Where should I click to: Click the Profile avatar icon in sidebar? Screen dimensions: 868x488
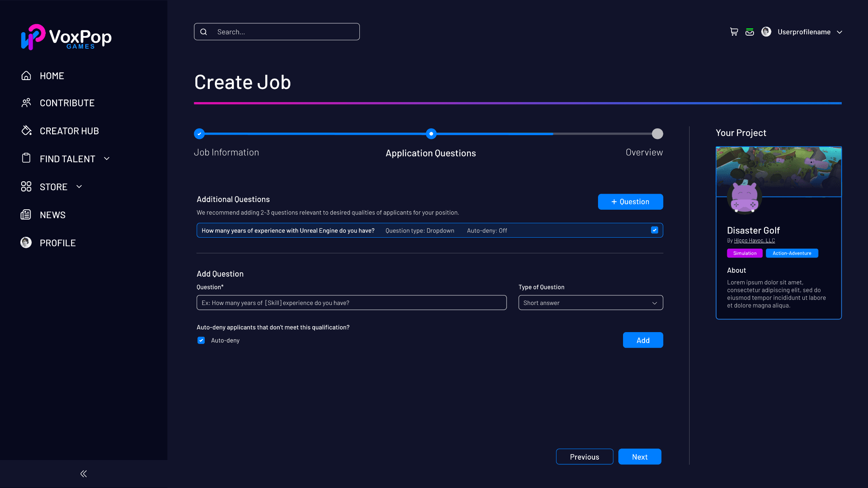[x=26, y=243]
